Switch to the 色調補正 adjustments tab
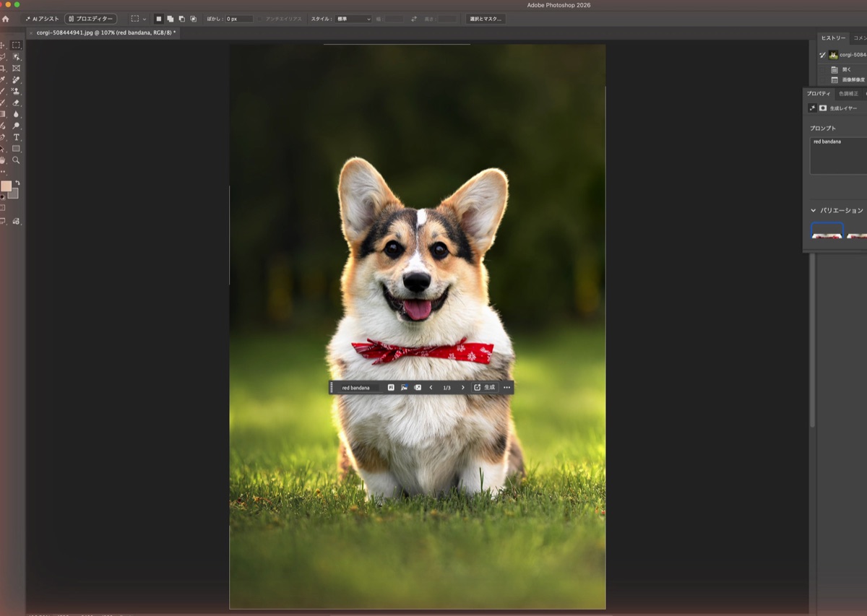The height and width of the screenshot is (616, 867). [x=848, y=94]
